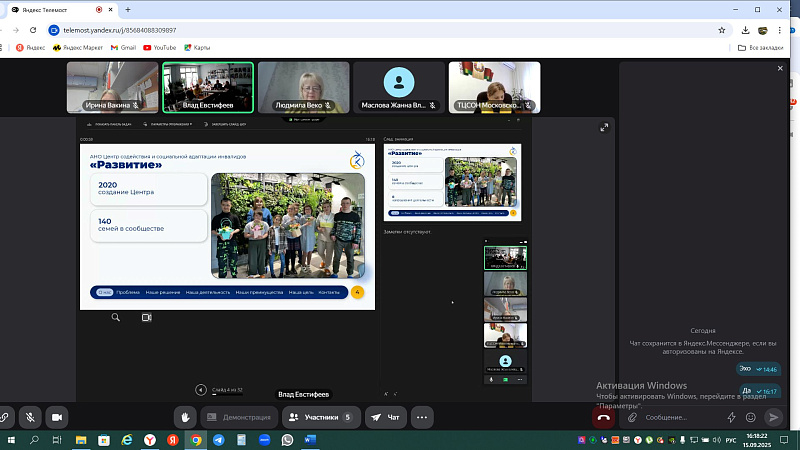Open the emoji picker in chat

751,417
